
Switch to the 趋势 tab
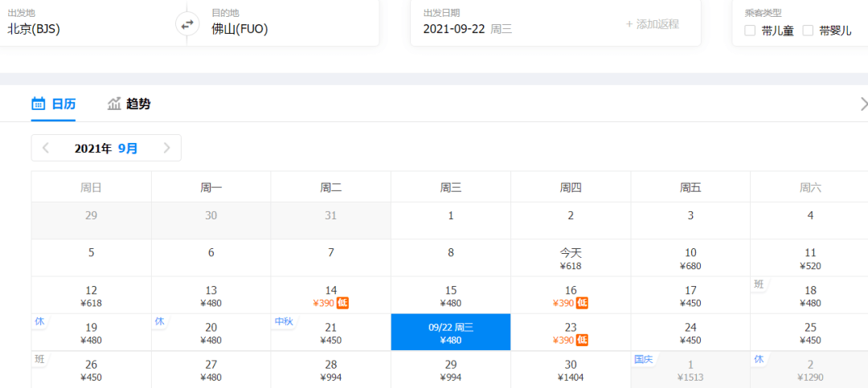pos(129,104)
